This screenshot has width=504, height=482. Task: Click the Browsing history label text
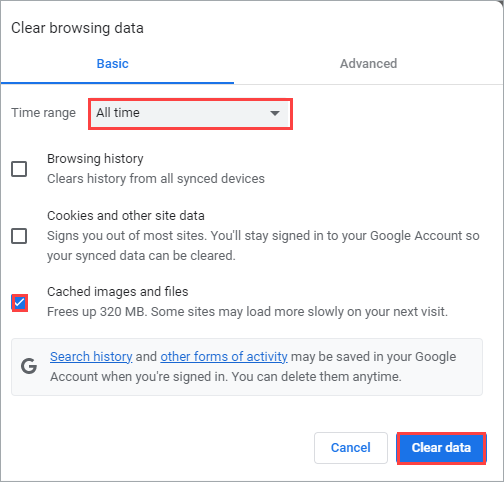point(95,159)
